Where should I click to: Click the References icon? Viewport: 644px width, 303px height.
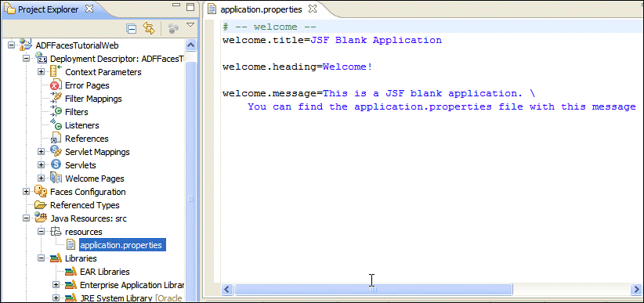[56, 139]
